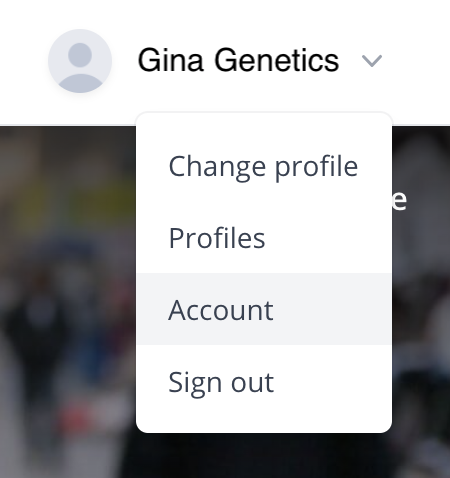Click the gray person silhouette beside Gina Genetics
This screenshot has width=450, height=478.
80,61
